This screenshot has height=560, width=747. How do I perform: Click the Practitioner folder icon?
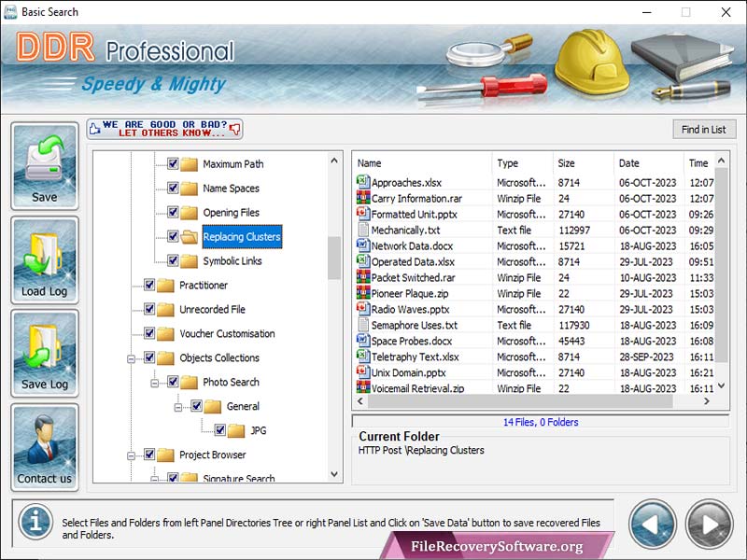165,286
